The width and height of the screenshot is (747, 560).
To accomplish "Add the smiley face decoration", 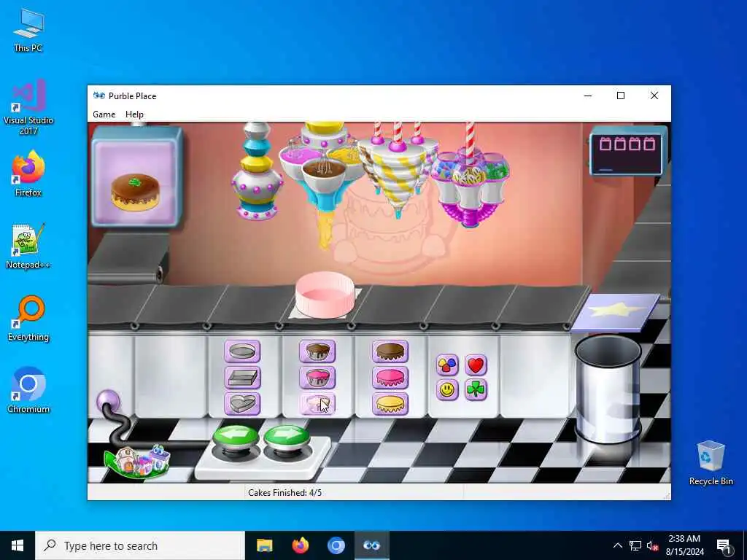I will (x=447, y=390).
